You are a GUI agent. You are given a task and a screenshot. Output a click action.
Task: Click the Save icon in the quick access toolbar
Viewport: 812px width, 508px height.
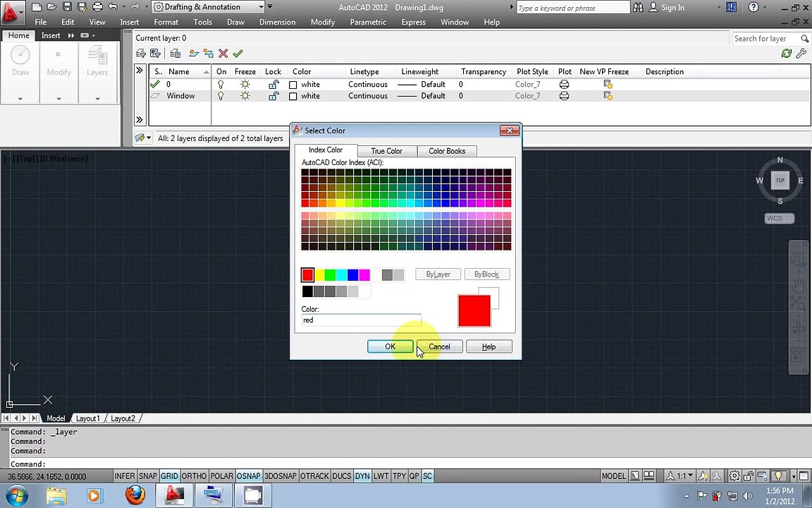click(x=67, y=7)
